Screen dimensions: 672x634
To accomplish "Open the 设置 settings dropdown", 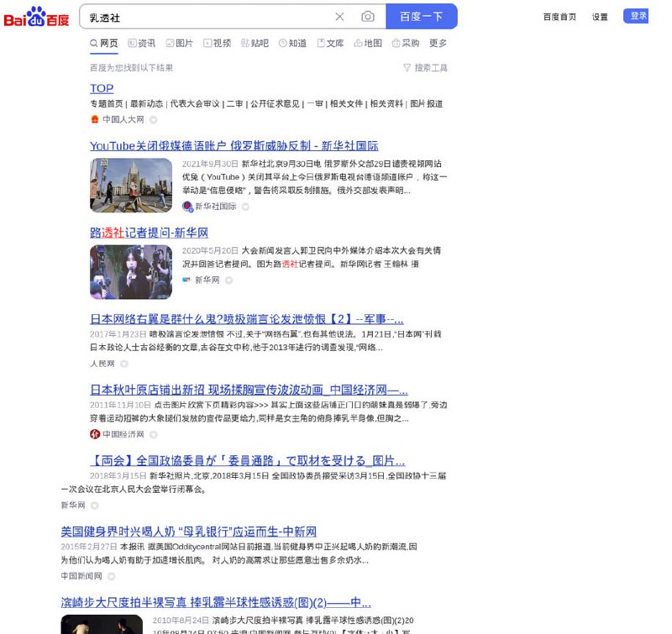I will tap(599, 17).
